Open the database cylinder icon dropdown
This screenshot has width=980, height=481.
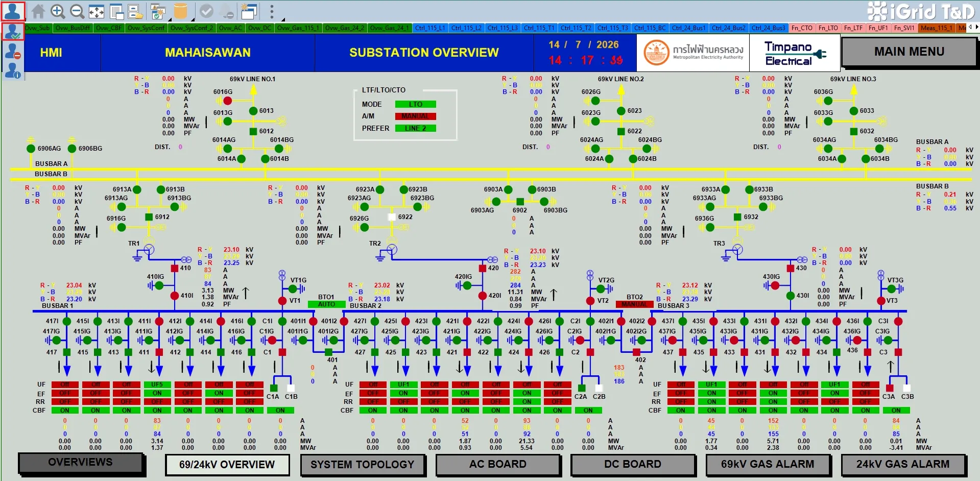[180, 11]
